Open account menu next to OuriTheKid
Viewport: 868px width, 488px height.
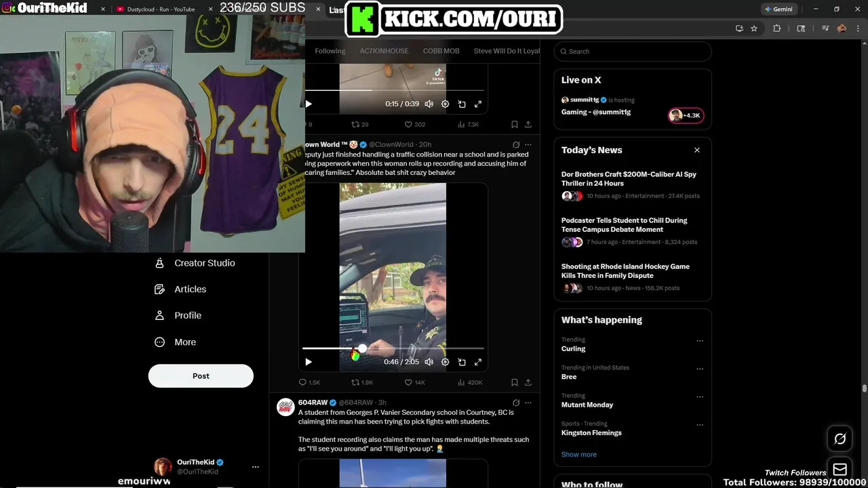coord(256,467)
